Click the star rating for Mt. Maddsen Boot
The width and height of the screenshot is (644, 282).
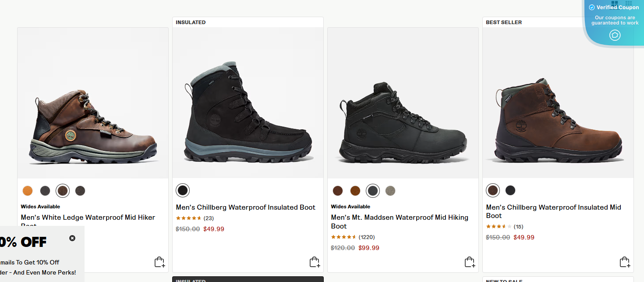click(344, 237)
